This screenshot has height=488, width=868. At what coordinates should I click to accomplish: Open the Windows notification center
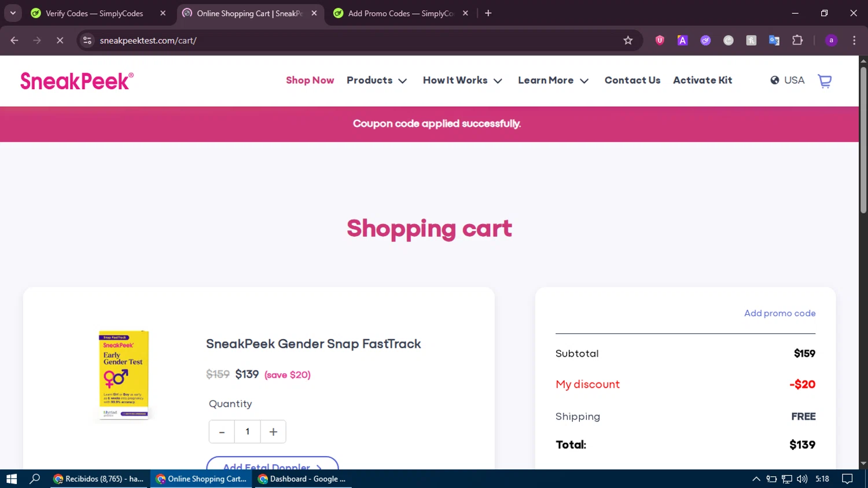pos(847,479)
